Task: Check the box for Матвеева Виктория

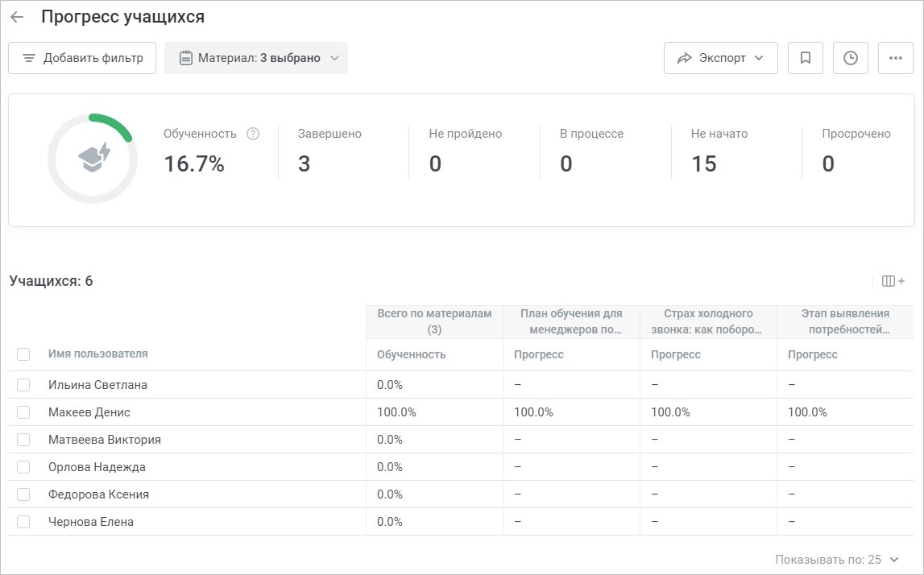Action: (x=23, y=440)
